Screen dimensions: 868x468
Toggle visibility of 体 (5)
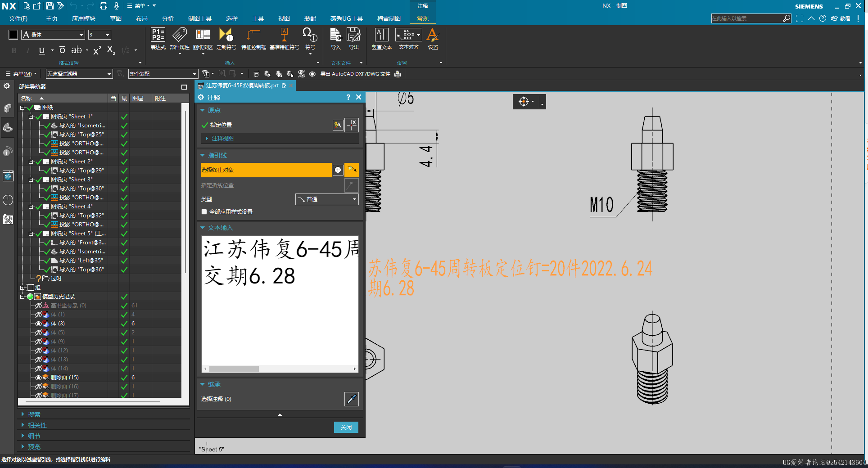38,333
